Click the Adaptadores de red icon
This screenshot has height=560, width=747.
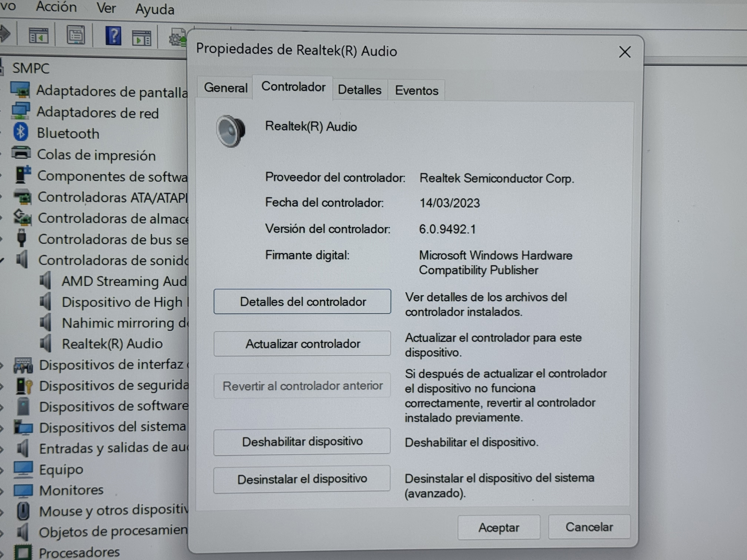pyautogui.click(x=20, y=111)
